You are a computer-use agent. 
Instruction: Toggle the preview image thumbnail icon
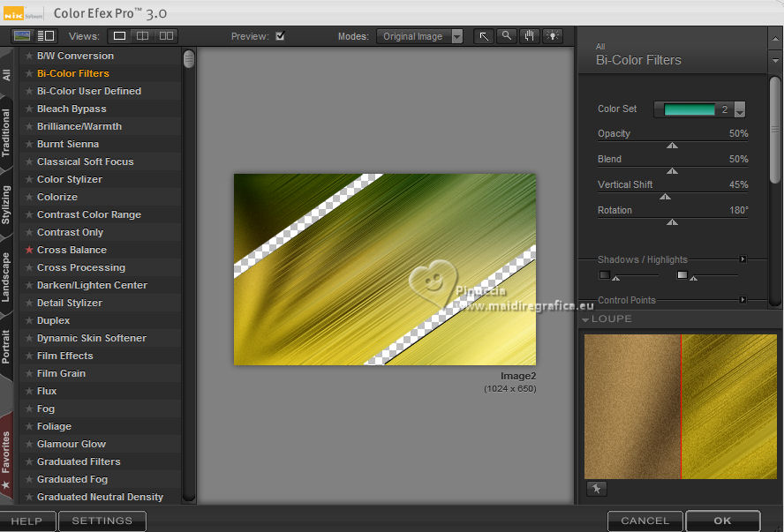tap(22, 36)
